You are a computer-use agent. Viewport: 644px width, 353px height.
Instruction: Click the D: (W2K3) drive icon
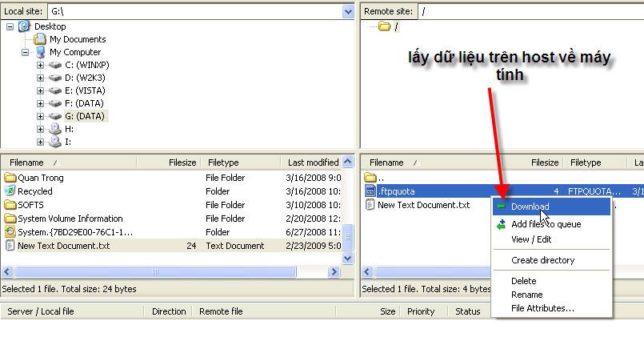coord(55,78)
